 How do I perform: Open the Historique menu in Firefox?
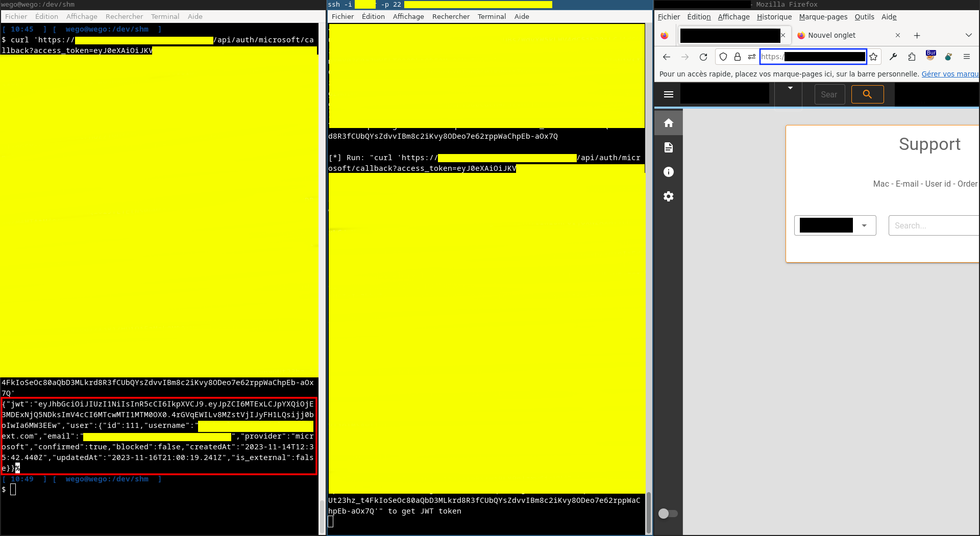[774, 17]
